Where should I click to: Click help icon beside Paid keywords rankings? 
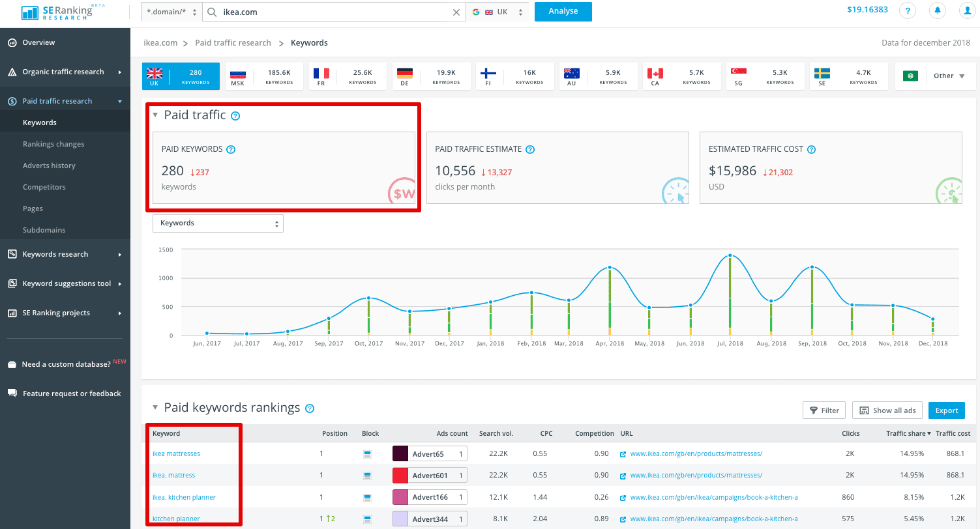click(310, 408)
